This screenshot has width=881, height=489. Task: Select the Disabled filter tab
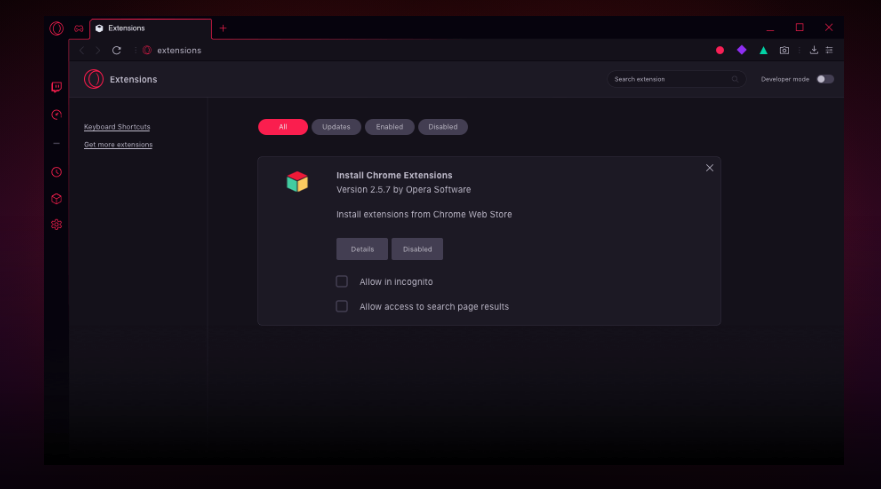pos(443,127)
